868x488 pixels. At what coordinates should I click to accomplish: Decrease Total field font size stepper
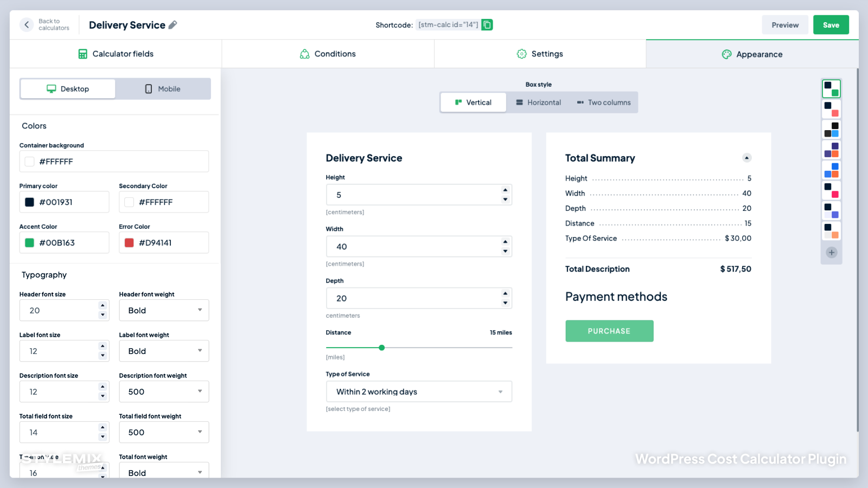[103, 437]
